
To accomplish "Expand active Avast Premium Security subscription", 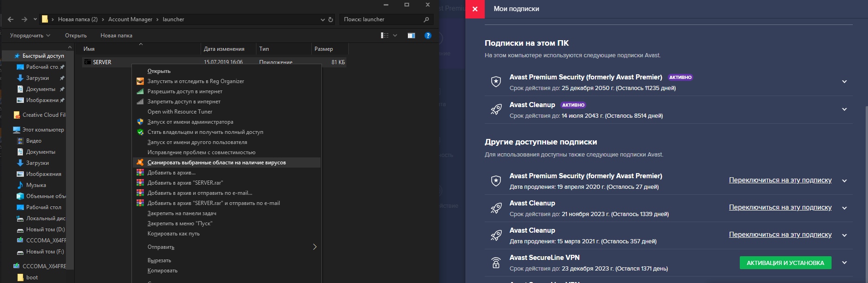I will point(844,82).
